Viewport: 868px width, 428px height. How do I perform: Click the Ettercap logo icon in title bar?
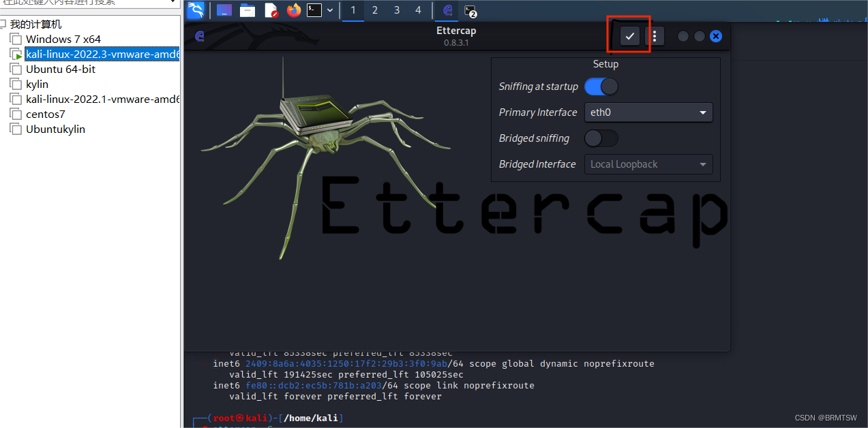point(200,36)
